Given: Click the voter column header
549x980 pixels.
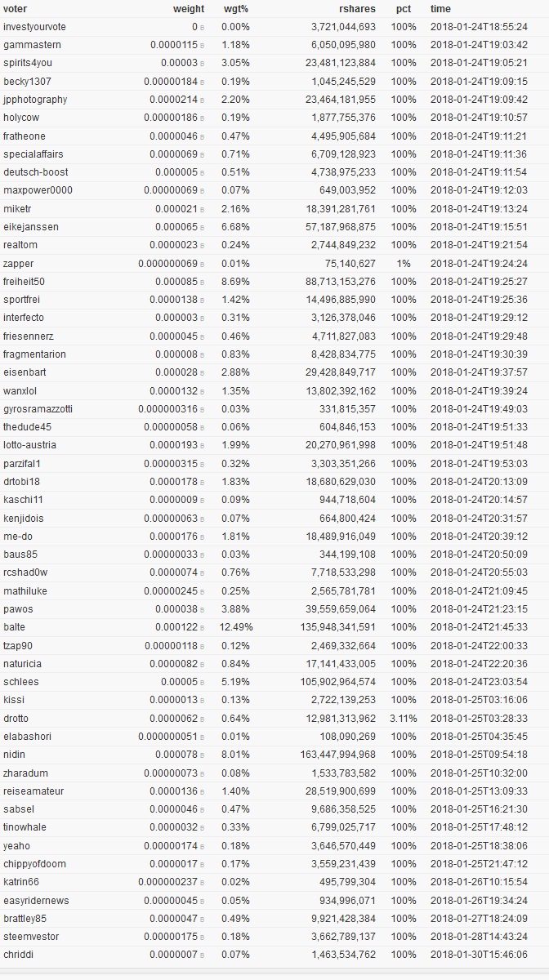Looking at the screenshot, I should (x=15, y=9).
